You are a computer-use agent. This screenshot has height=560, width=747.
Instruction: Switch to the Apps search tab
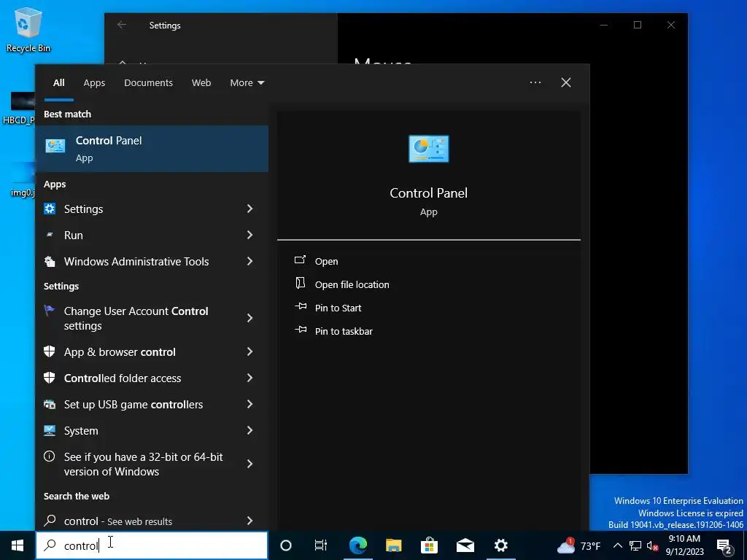point(94,83)
